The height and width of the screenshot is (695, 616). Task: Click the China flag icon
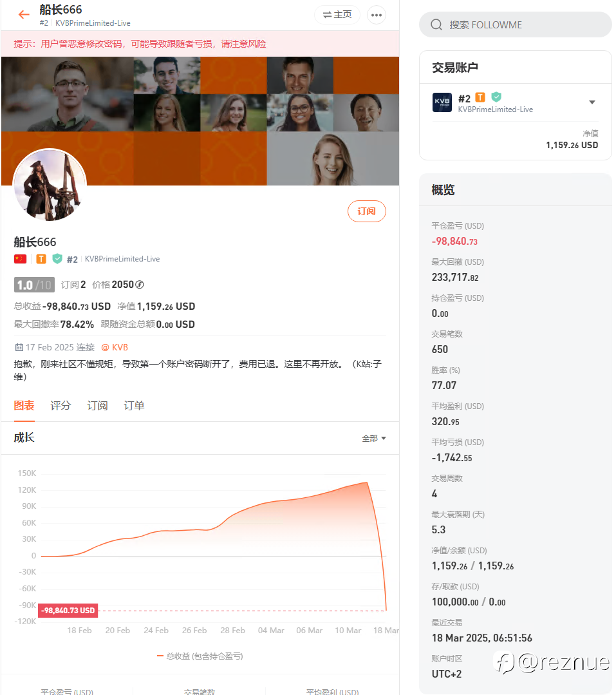pos(21,259)
